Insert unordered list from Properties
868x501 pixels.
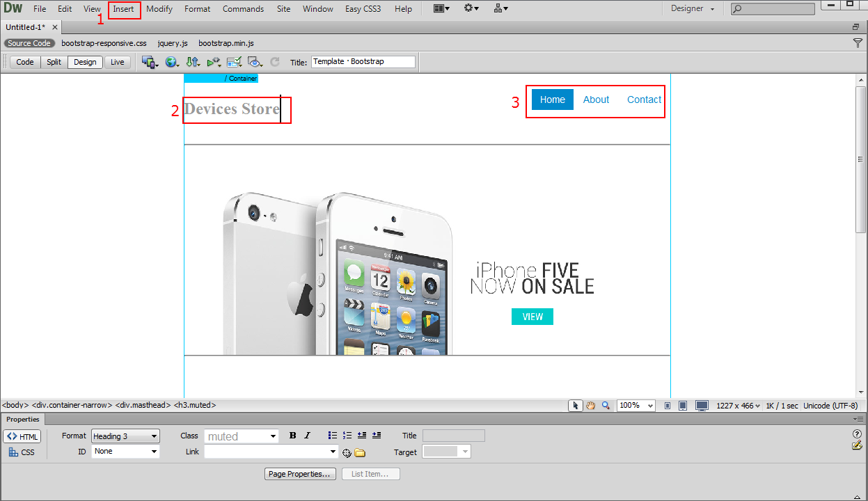[x=333, y=436]
